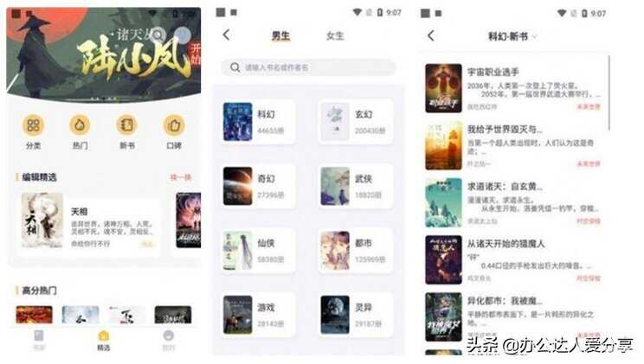Open the 新书 new books icon
Viewport: 644px width, 364px height.
point(127,125)
